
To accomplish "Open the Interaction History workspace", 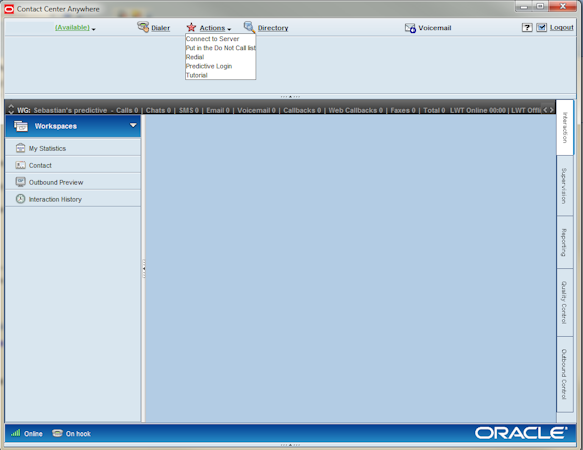I will click(x=73, y=199).
